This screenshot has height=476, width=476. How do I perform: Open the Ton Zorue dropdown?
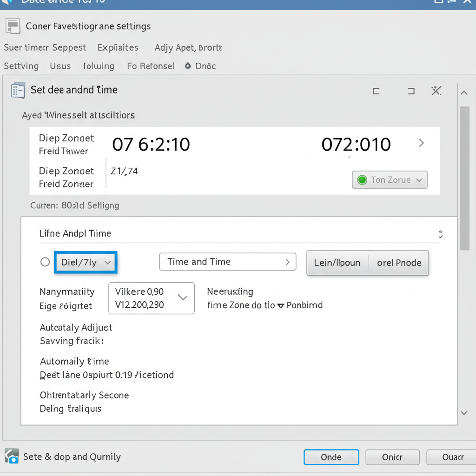(x=390, y=180)
